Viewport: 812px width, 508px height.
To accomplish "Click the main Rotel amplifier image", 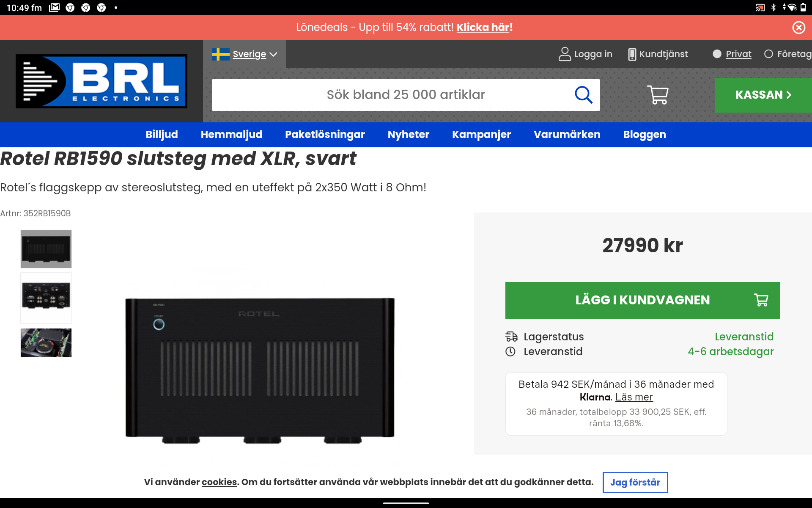I will coord(260,370).
